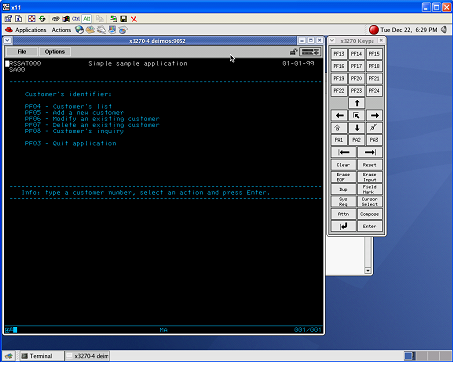Click the Erase Input key
This screenshot has width=457, height=367.
pyautogui.click(x=370, y=177)
